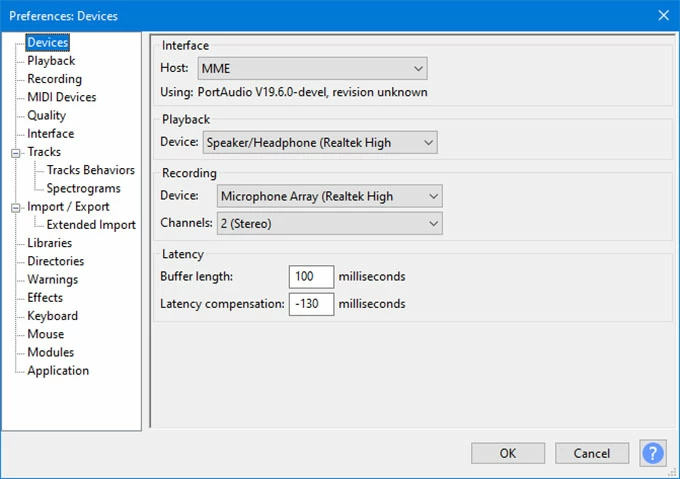Collapse the Tracks tree node

click(x=16, y=152)
